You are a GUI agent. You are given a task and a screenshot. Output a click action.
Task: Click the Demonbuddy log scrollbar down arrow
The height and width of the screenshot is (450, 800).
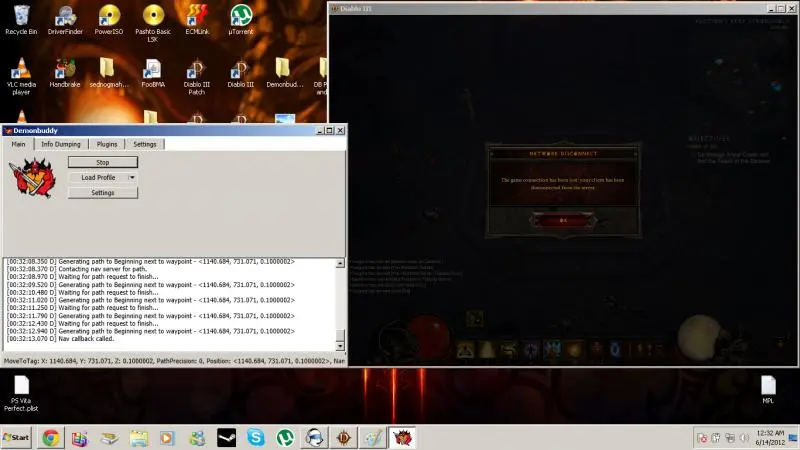click(x=341, y=344)
